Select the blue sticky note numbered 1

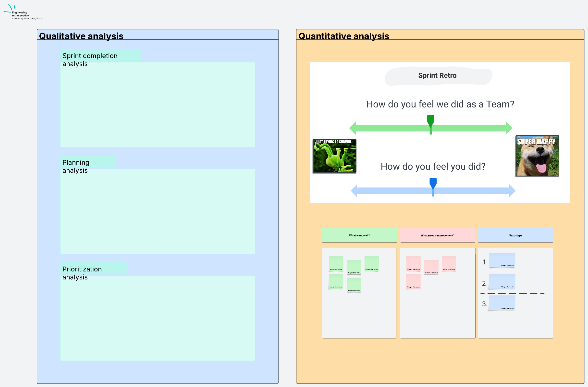[x=502, y=260]
